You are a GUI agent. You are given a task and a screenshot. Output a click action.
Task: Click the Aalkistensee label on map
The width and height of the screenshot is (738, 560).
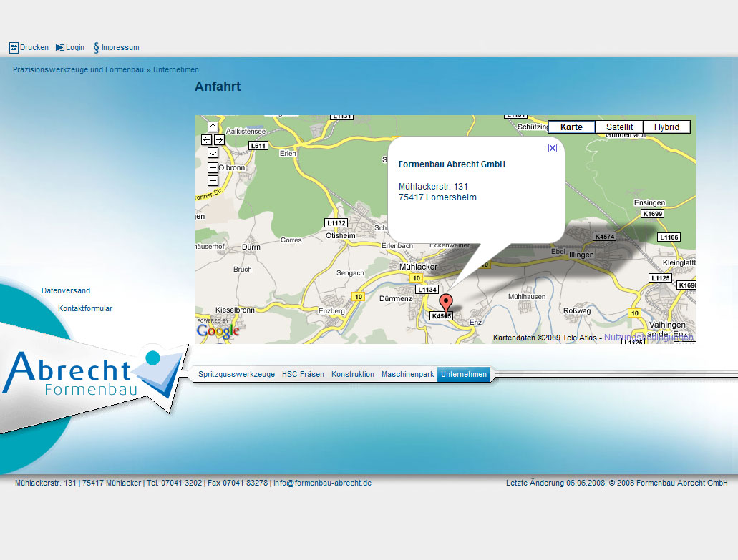(246, 131)
